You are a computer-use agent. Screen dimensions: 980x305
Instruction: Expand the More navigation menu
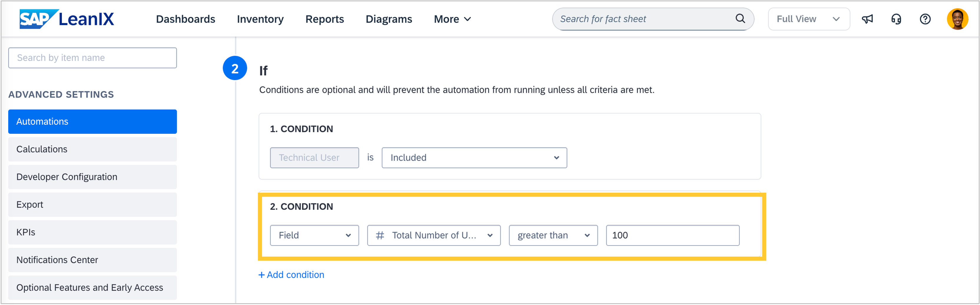(452, 19)
